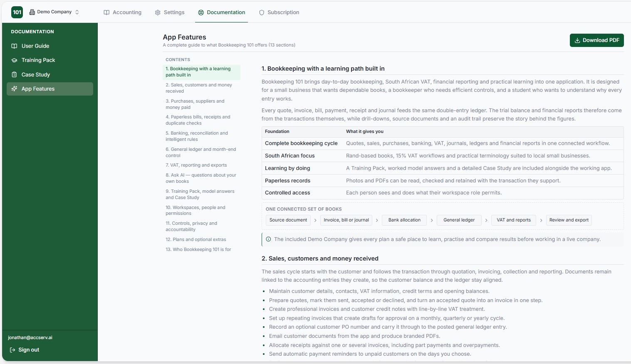The height and width of the screenshot is (364, 631).
Task: Jump to contents item 2 Sales, customers and money received
Action: coord(201,88)
